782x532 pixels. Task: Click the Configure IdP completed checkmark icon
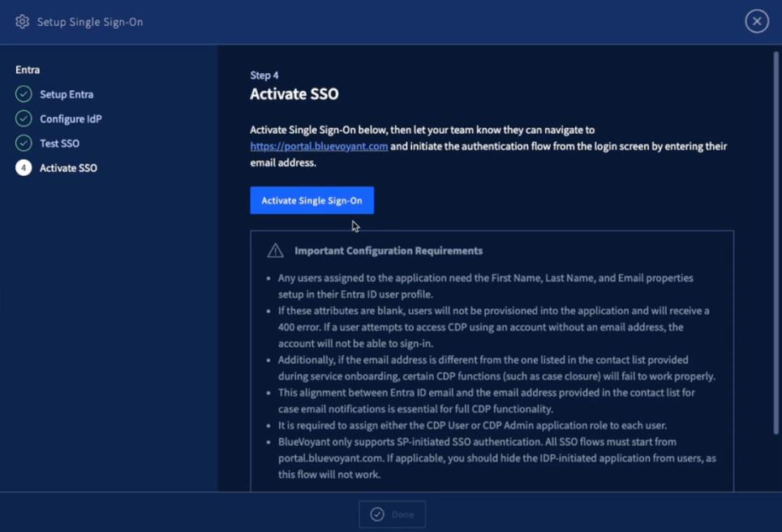(24, 118)
